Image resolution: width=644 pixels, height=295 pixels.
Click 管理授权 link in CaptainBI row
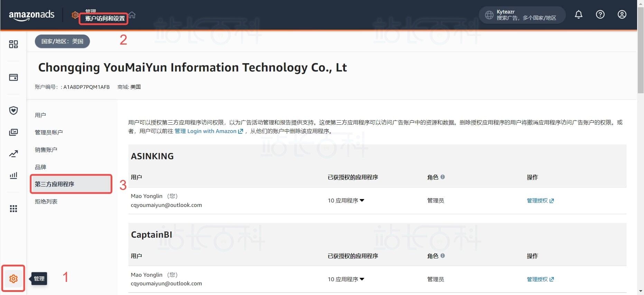[x=540, y=279]
